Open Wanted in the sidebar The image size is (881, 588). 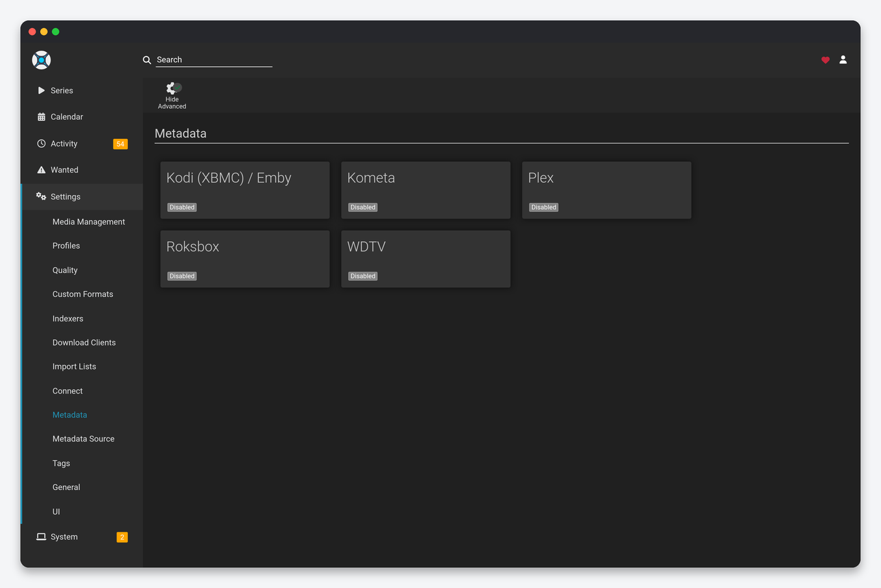coord(82,170)
